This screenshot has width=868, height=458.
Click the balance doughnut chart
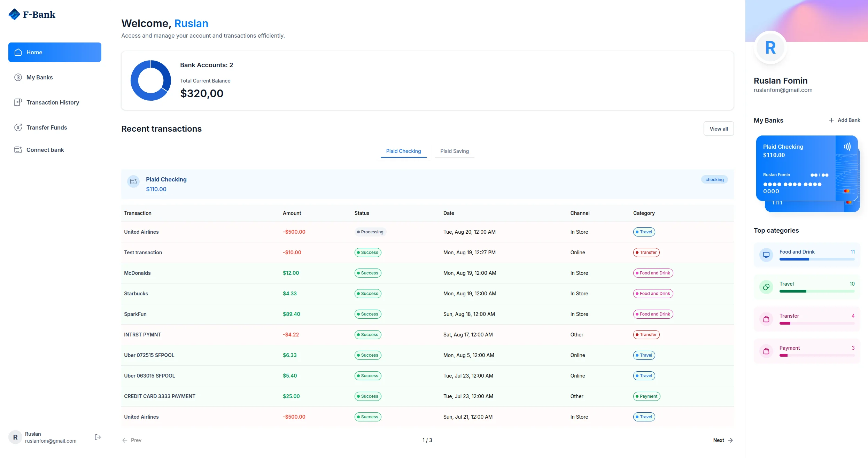point(151,80)
